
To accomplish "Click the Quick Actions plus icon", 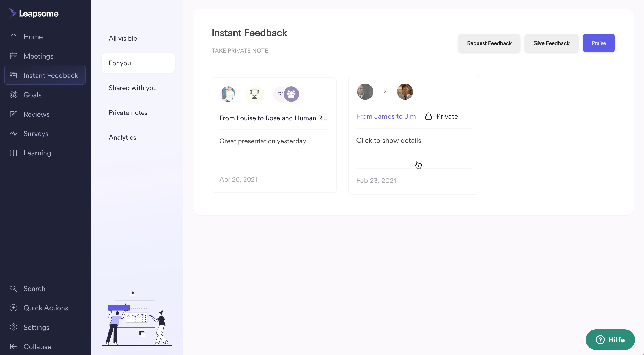I will click(x=14, y=308).
